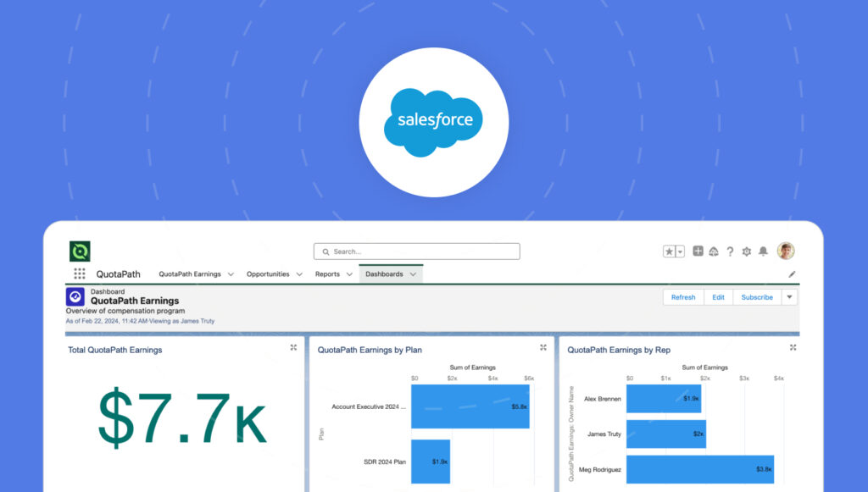Expand the QuotaPath Earnings by Plan chart

542,346
